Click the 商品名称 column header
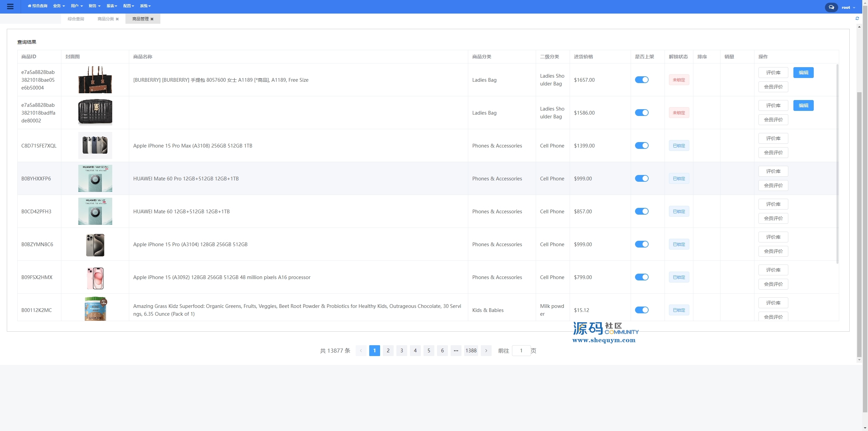868x431 pixels. pyautogui.click(x=143, y=57)
